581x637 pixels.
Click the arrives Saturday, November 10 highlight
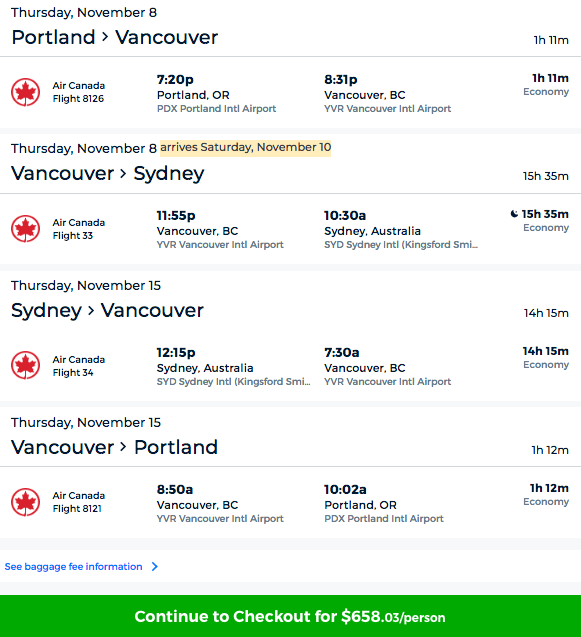tap(245, 147)
